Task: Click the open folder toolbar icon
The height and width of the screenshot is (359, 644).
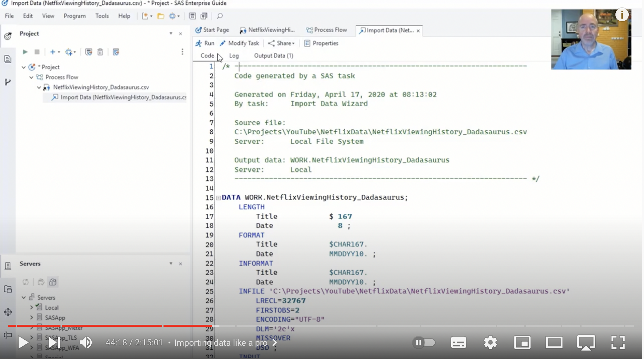Action: pyautogui.click(x=161, y=16)
